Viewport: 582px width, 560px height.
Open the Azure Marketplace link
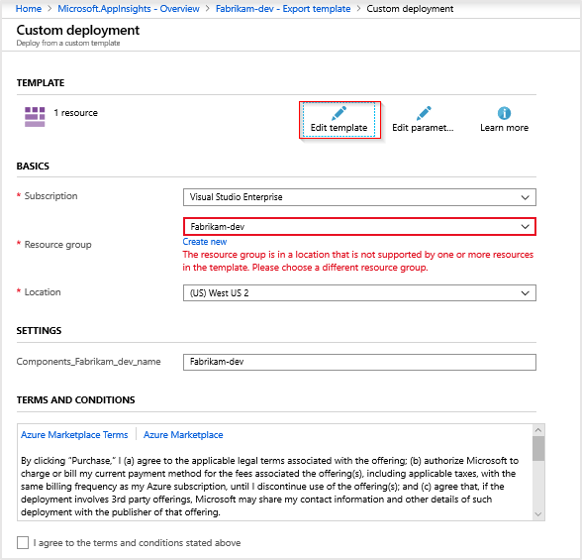tap(183, 435)
